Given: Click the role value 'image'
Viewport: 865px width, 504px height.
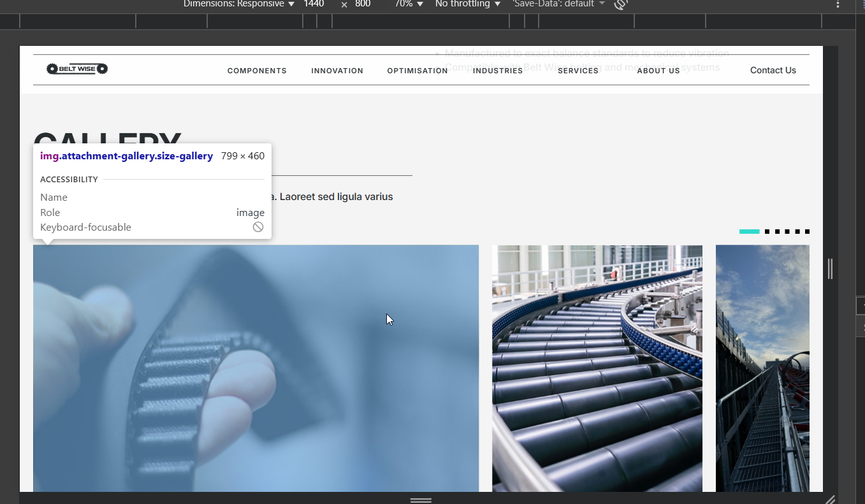Looking at the screenshot, I should coord(251,213).
